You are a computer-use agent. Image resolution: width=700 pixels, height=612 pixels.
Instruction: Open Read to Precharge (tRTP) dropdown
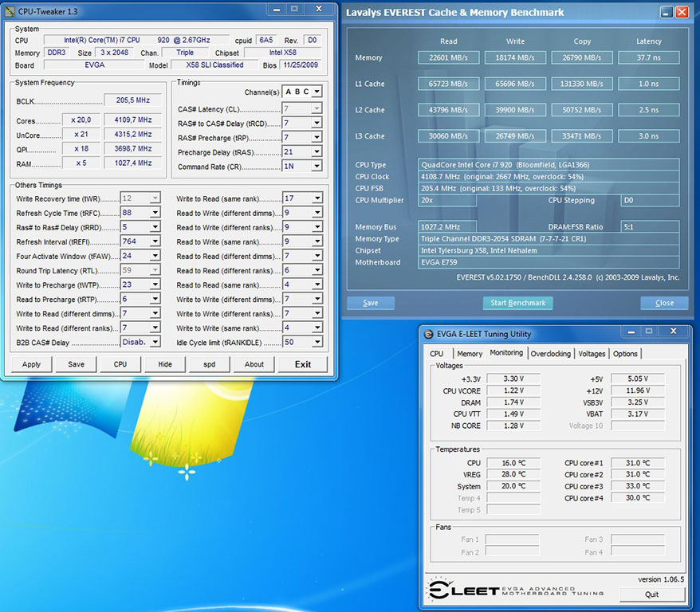[x=155, y=299]
